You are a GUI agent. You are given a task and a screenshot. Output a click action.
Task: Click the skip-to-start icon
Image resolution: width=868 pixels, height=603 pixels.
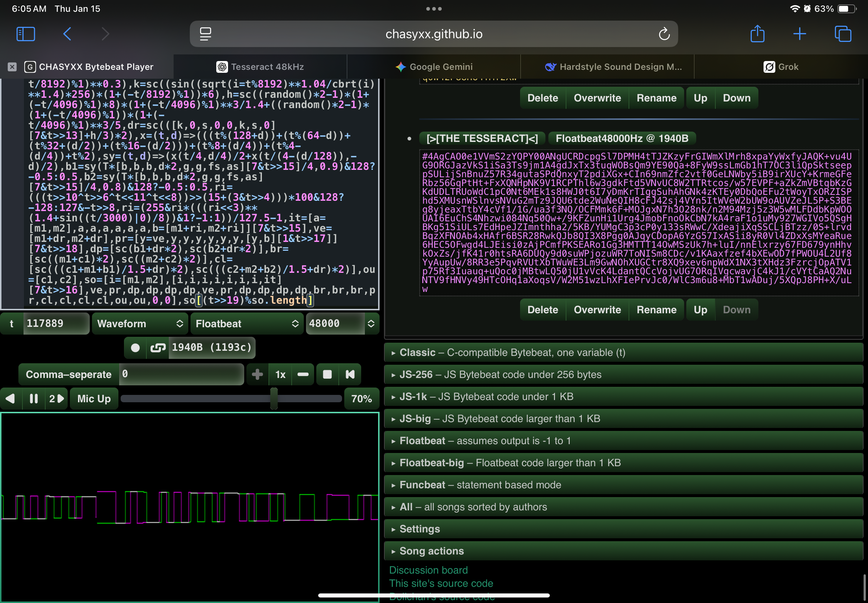tap(350, 374)
